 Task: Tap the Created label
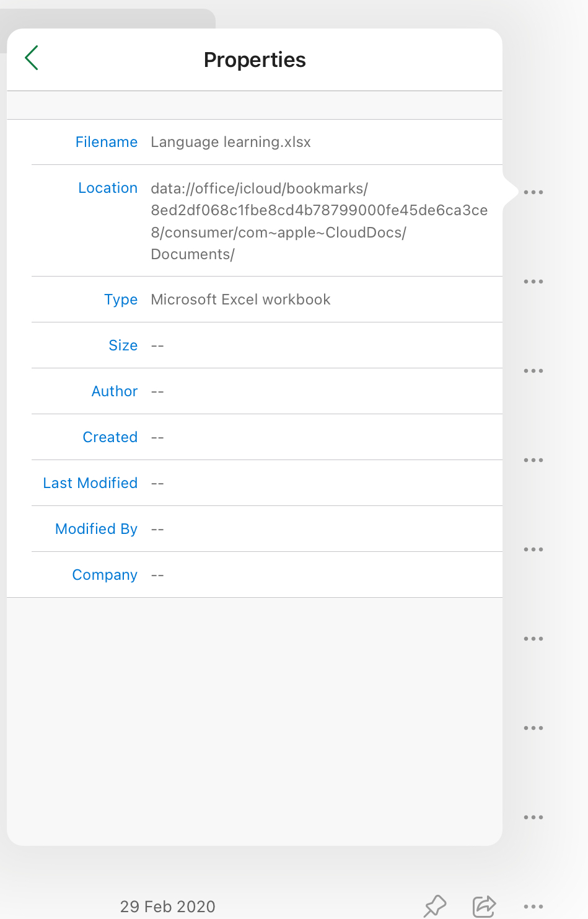coord(110,437)
